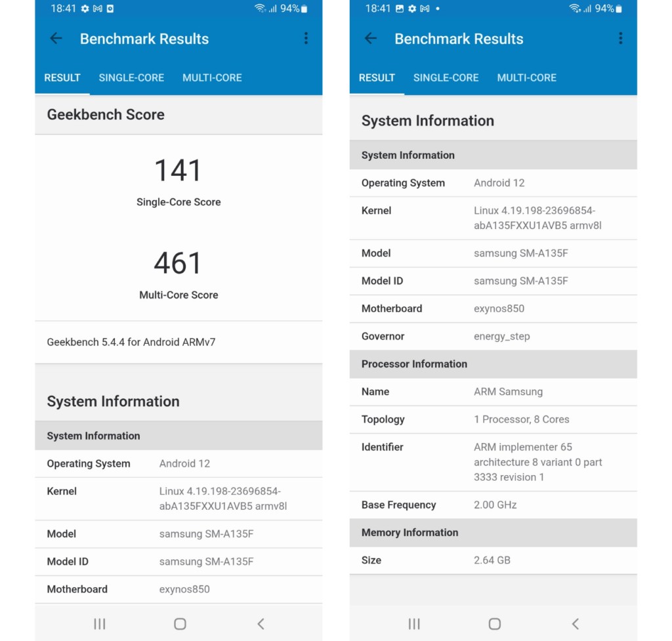The image size is (672, 641).
Task: Switch to SINGLE-CORE tab on left screen
Action: click(x=131, y=77)
